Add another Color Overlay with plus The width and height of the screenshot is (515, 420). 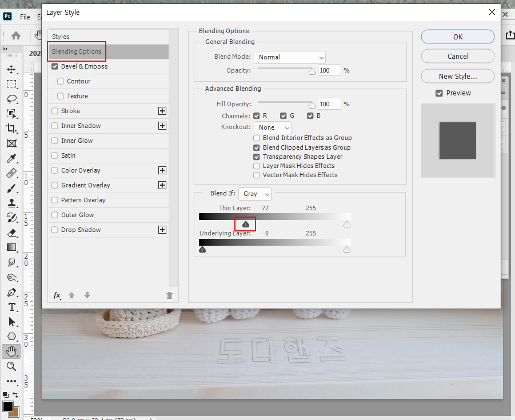162,170
